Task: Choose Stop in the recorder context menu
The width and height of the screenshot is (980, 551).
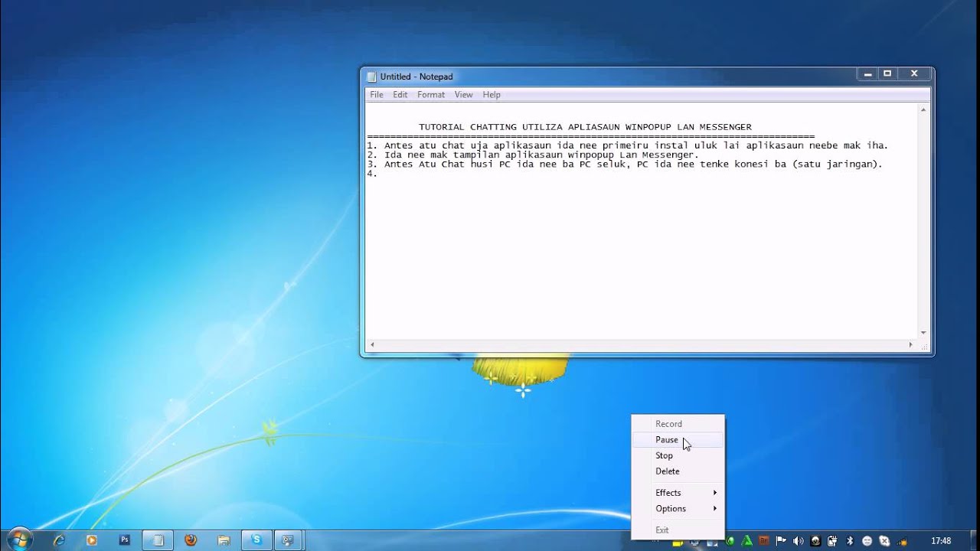Action: [x=678, y=455]
